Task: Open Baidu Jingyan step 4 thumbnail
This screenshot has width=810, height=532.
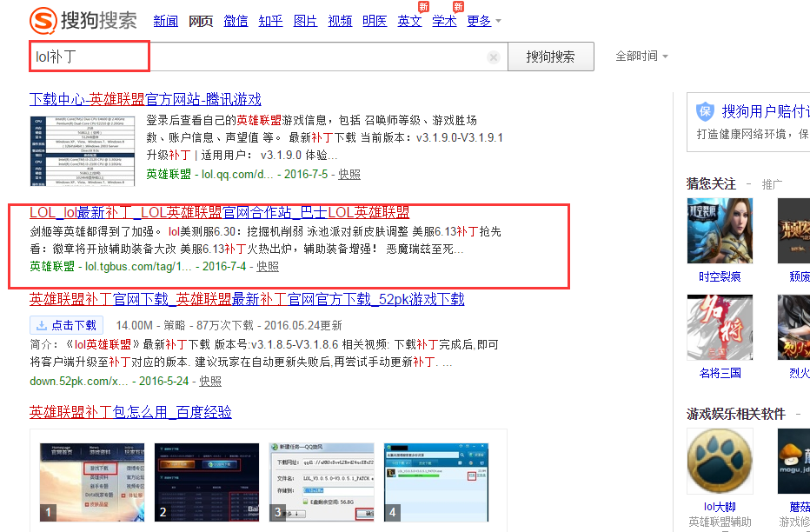Action: [436, 482]
